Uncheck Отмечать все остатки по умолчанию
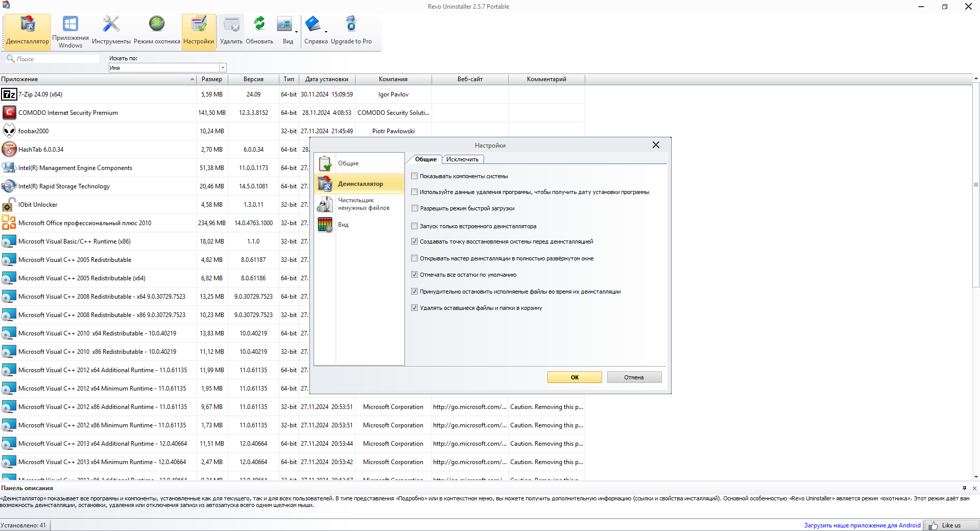980x531 pixels. (415, 275)
